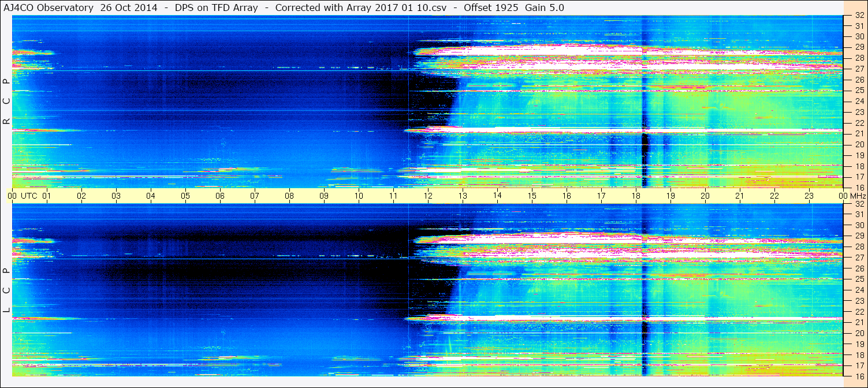Click the 26 frequency label on RCP axis
Viewport: 868px width, 388px height.
point(859,80)
